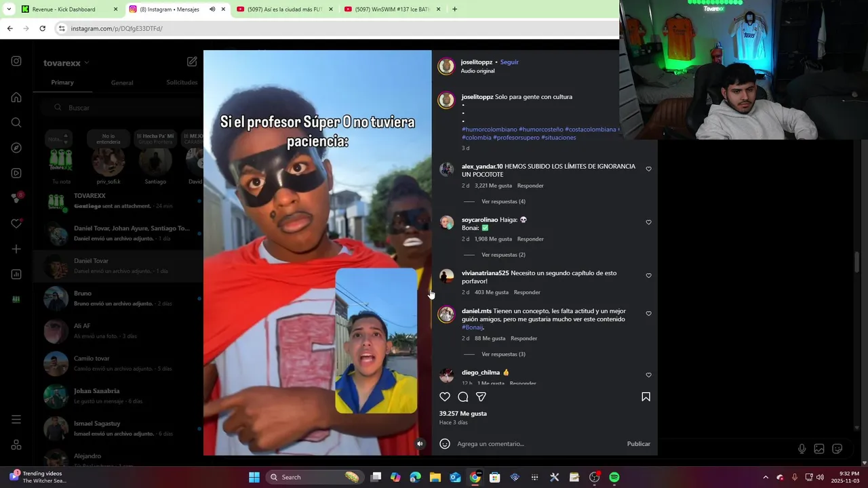The width and height of the screenshot is (868, 488).
Task: Like alex_yandar.10's comment
Action: pyautogui.click(x=648, y=169)
